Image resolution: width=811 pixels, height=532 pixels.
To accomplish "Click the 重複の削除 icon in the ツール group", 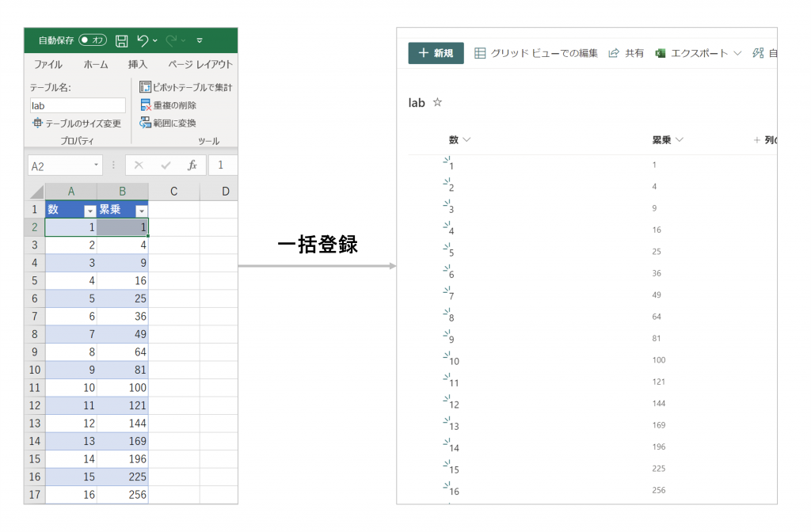I will point(145,105).
